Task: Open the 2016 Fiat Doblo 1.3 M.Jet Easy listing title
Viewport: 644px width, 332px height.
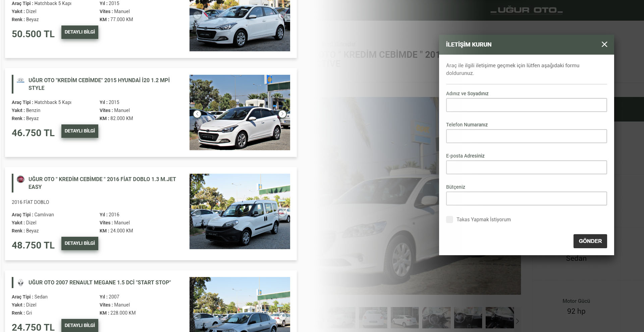Action: [102, 183]
